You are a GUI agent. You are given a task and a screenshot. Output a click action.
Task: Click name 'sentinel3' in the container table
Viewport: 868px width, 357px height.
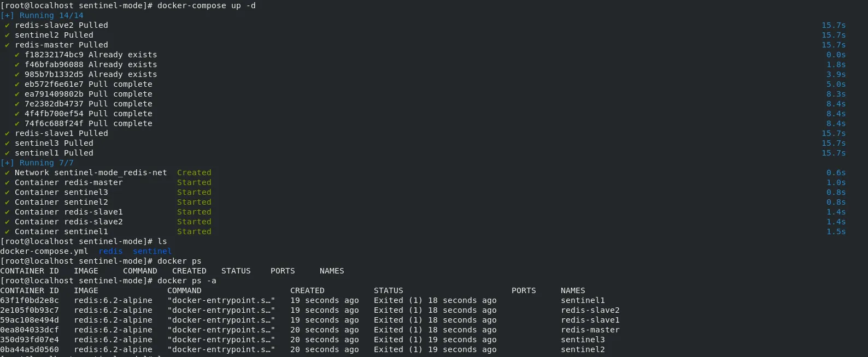pyautogui.click(x=583, y=340)
